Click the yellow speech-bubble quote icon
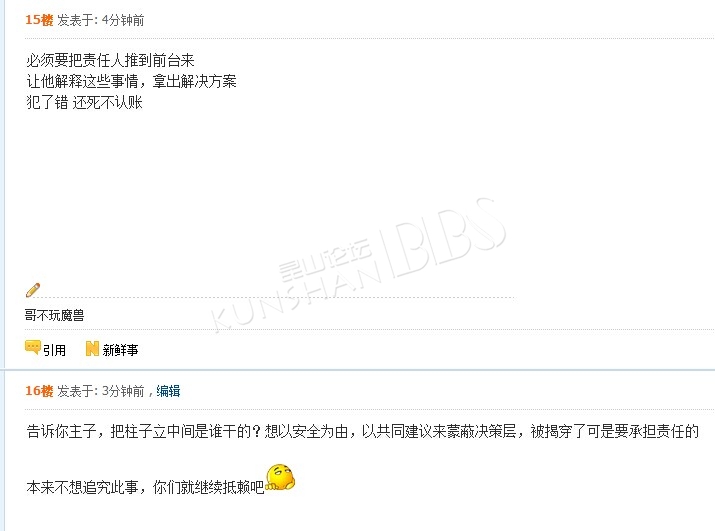 [x=33, y=348]
